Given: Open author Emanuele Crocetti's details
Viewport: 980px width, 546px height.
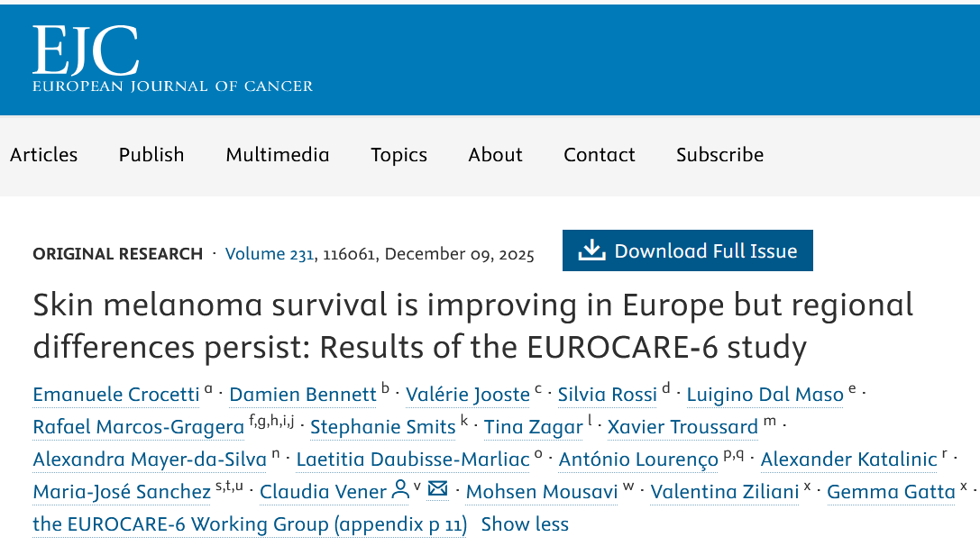Looking at the screenshot, I should 117,395.
